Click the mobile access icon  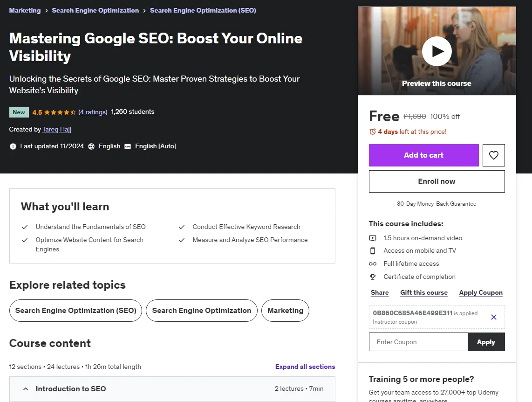373,250
